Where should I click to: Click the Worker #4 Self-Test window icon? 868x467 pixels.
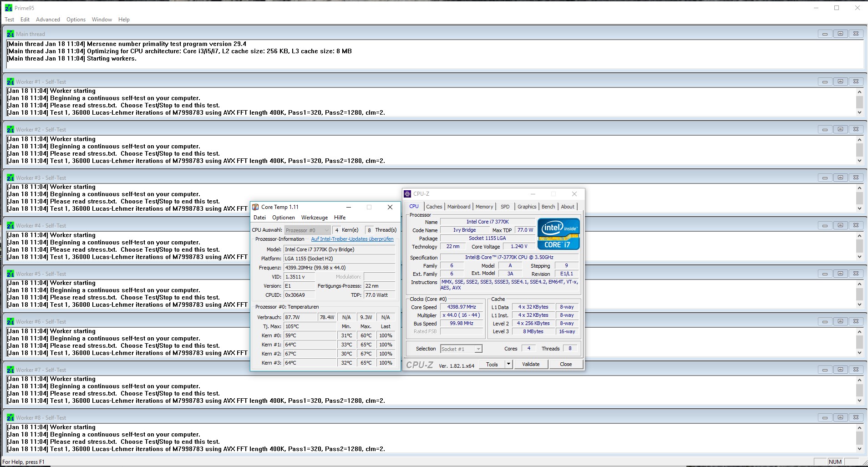10,225
